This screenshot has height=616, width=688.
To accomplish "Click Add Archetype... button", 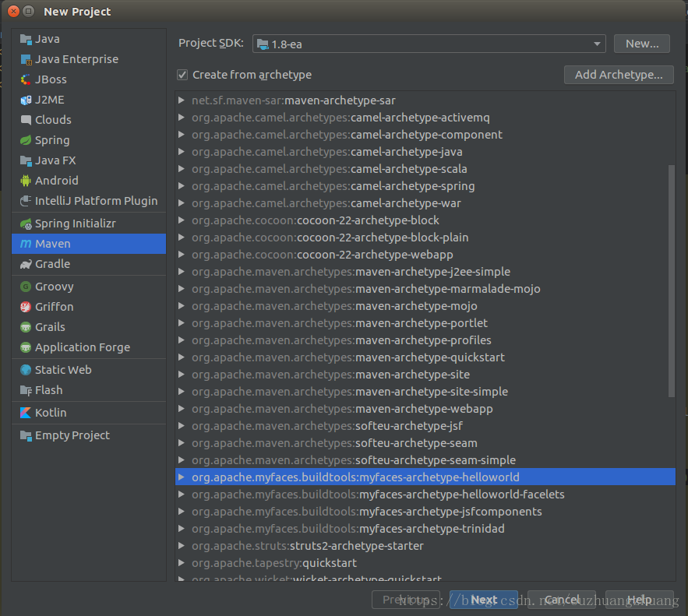I will [619, 75].
